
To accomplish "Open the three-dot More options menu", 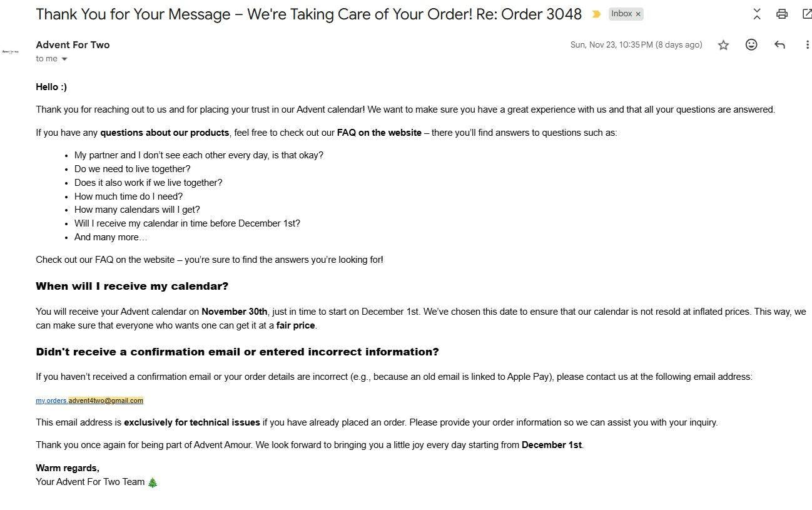I will click(807, 44).
